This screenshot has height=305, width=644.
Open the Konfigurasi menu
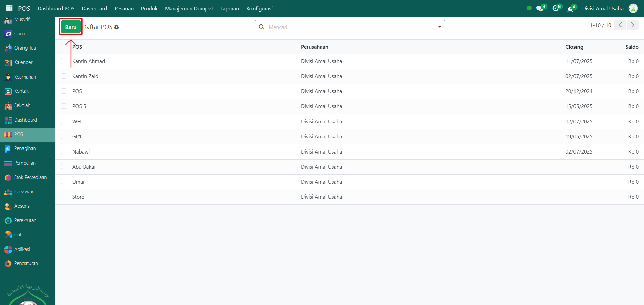(259, 8)
